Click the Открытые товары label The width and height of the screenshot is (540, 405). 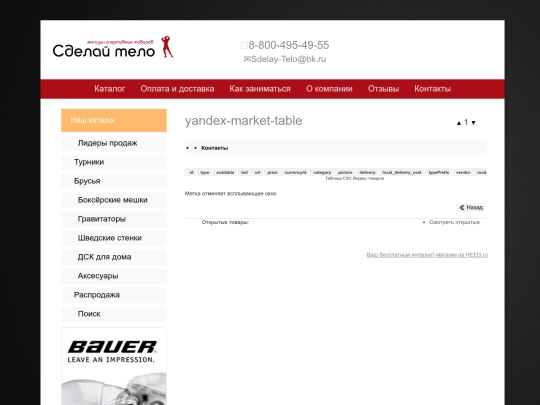[x=225, y=222]
